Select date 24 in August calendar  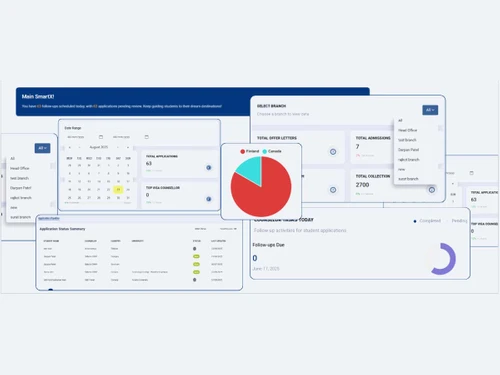[x=128, y=190]
